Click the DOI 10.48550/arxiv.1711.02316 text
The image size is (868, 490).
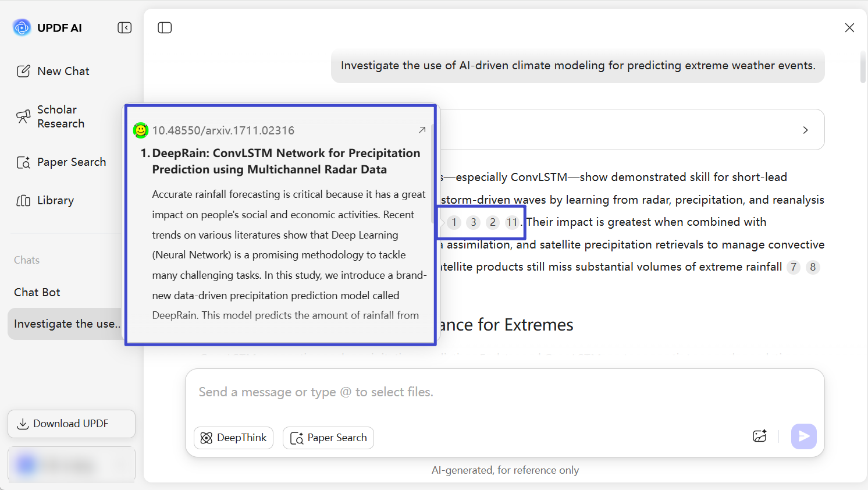pos(223,130)
